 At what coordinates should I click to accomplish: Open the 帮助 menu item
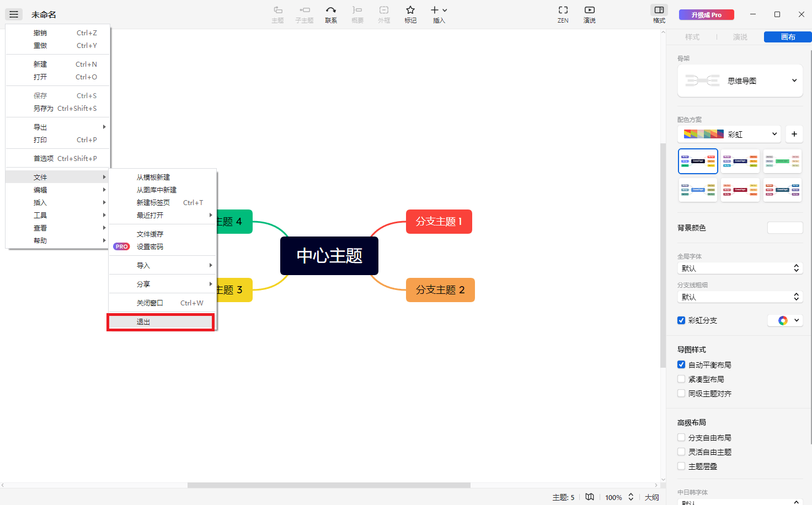[x=57, y=240]
